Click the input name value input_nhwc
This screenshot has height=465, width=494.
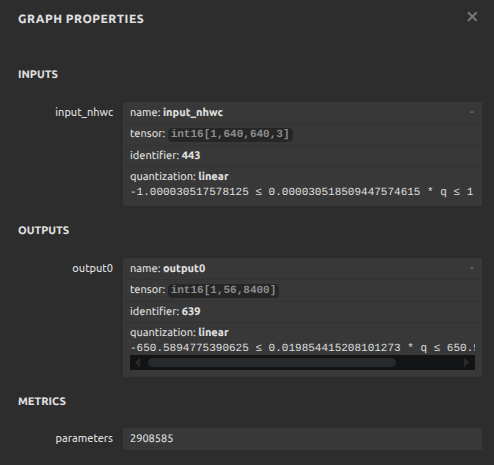(x=193, y=113)
